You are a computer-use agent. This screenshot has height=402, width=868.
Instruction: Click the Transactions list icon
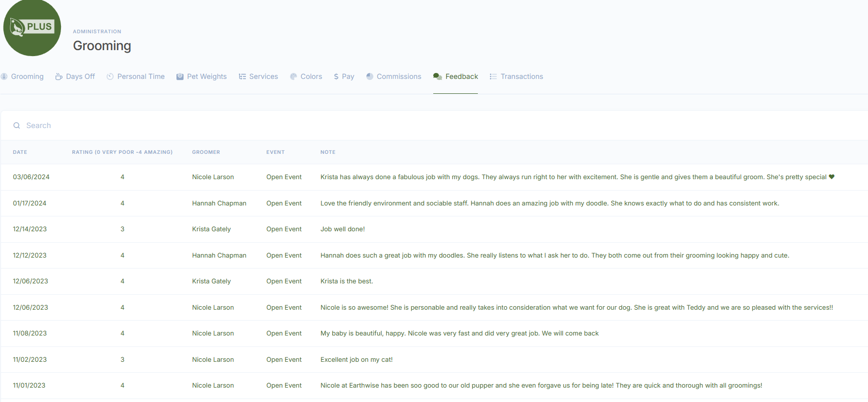pyautogui.click(x=493, y=76)
